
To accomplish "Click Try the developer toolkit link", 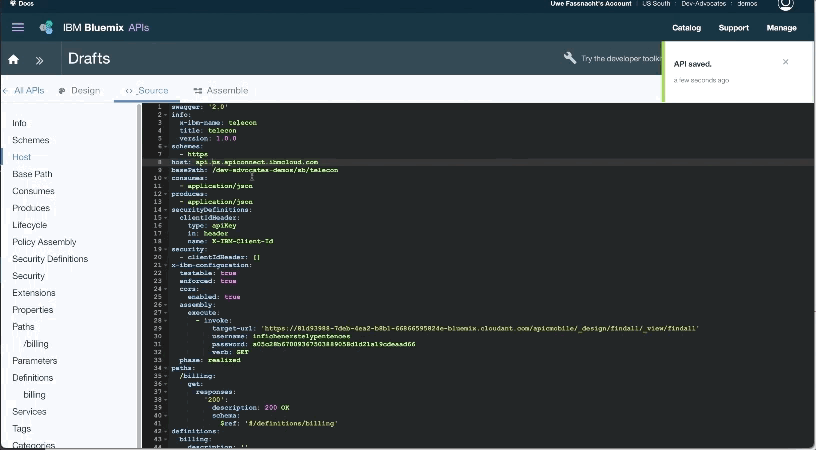I will click(621, 59).
